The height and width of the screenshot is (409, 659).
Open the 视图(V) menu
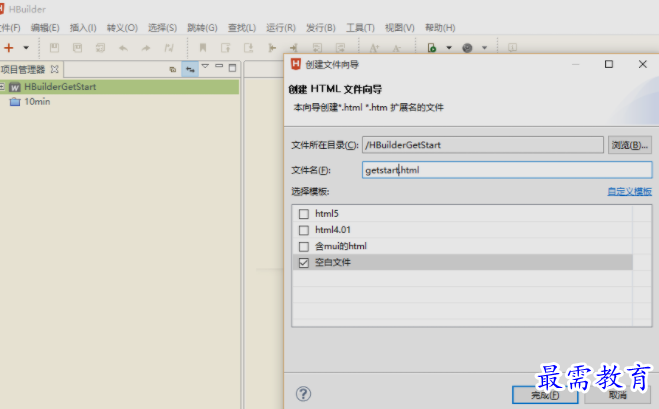point(400,28)
